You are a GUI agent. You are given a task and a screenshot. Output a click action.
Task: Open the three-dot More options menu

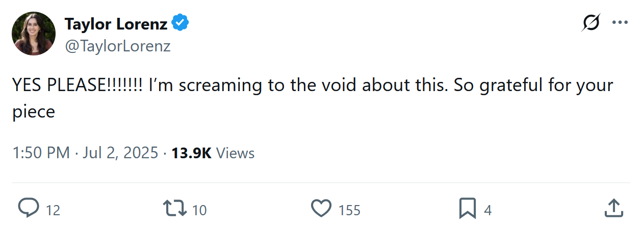coord(620,23)
